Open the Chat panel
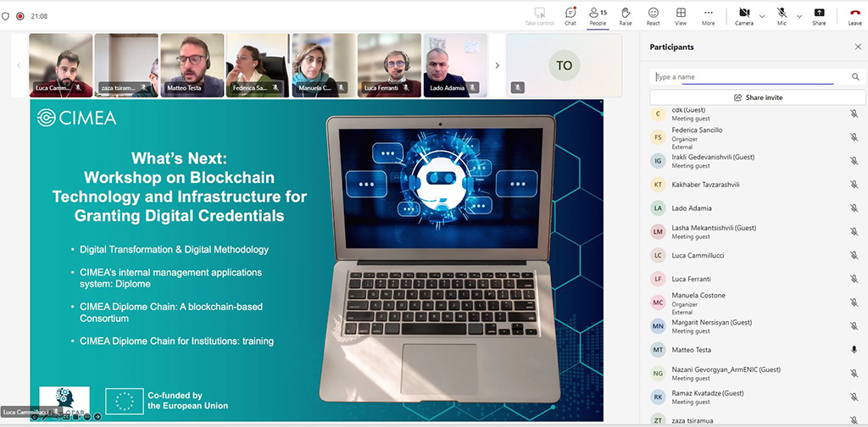Viewport: 868px width, 427px height. pyautogui.click(x=570, y=15)
